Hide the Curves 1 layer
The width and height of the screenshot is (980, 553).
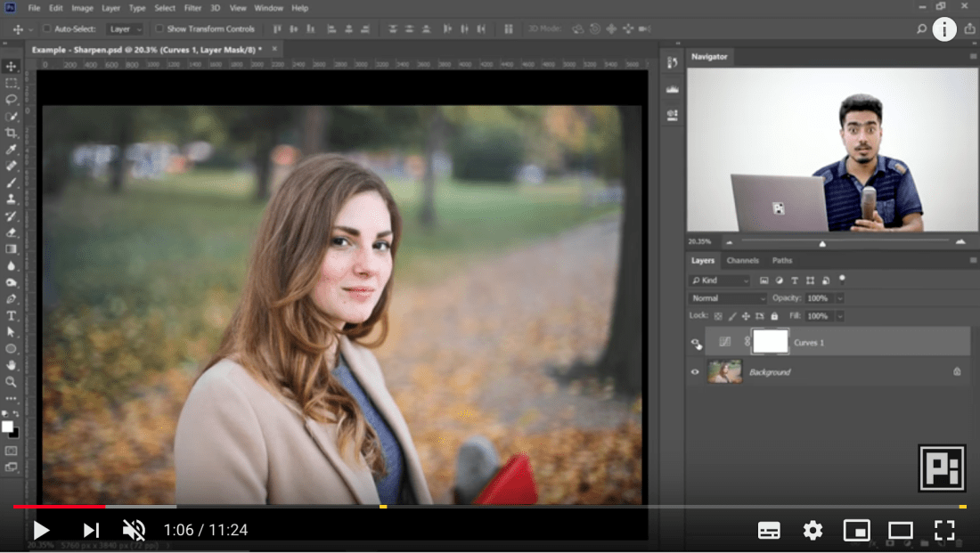695,342
